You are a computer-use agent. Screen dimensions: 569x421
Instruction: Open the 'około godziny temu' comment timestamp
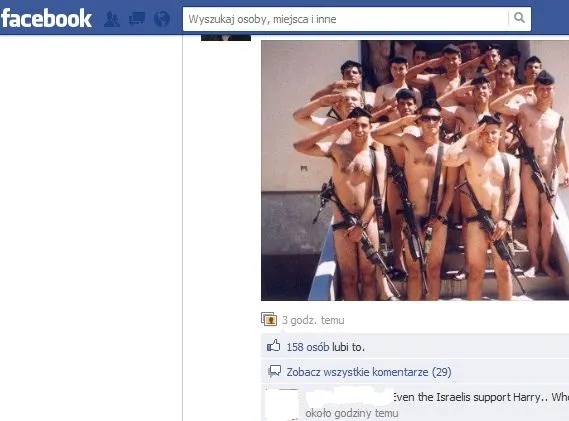point(352,413)
